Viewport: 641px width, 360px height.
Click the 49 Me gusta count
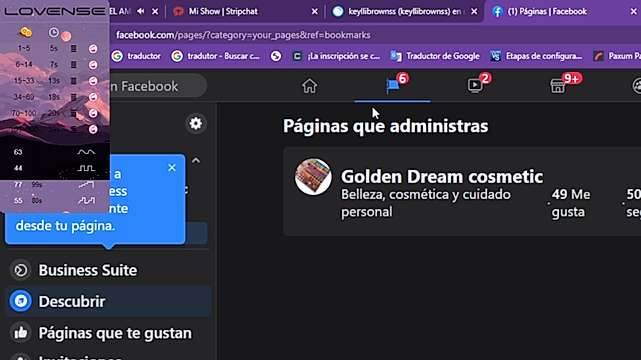coord(571,203)
